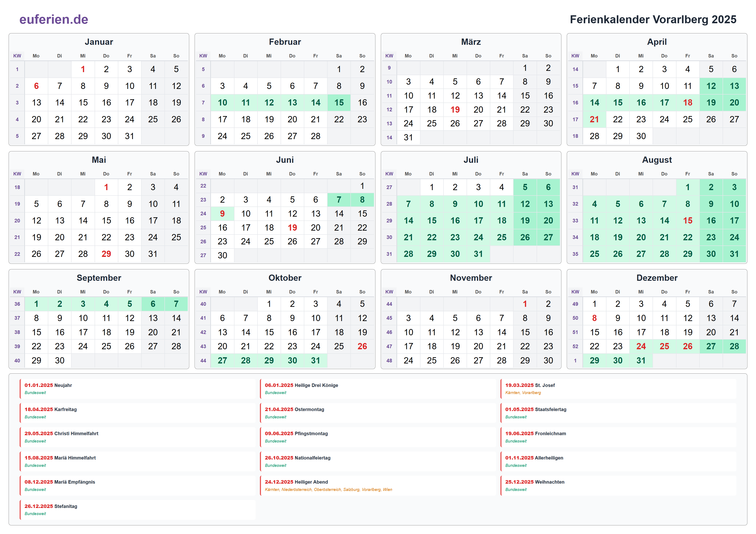This screenshot has width=756, height=534.
Task: Click December 31 in Dezember grid
Action: (641, 360)
